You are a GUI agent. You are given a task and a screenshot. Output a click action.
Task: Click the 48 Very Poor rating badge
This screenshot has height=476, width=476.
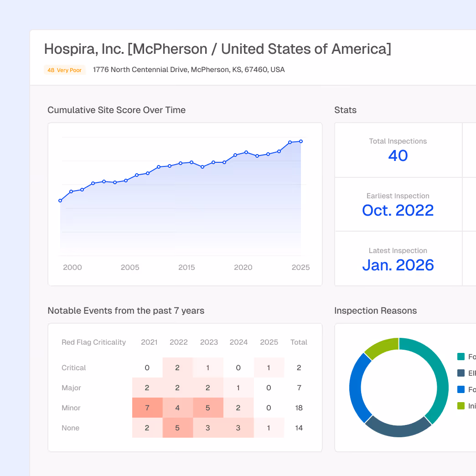[x=64, y=70]
